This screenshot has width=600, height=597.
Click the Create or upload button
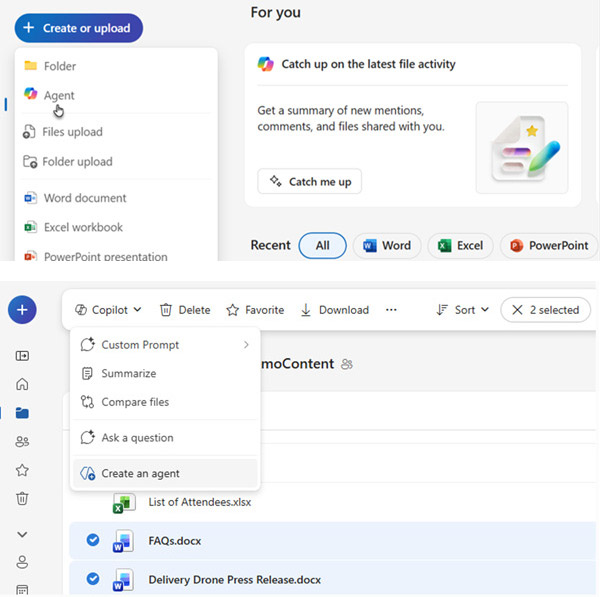point(78,28)
